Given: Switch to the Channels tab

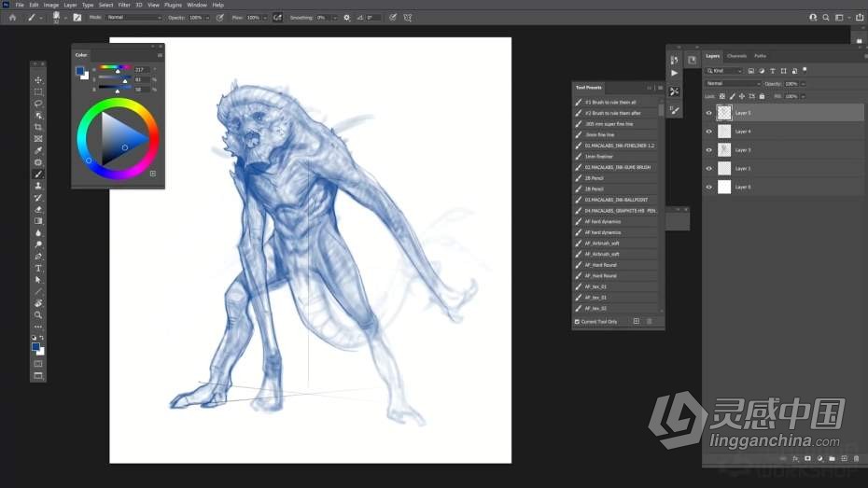Looking at the screenshot, I should (x=736, y=56).
